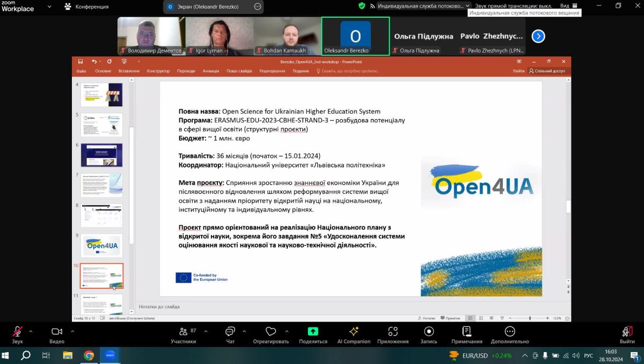Switch to the Конференция tab
Viewport: 644px width, 364px height.
pyautogui.click(x=86, y=7)
